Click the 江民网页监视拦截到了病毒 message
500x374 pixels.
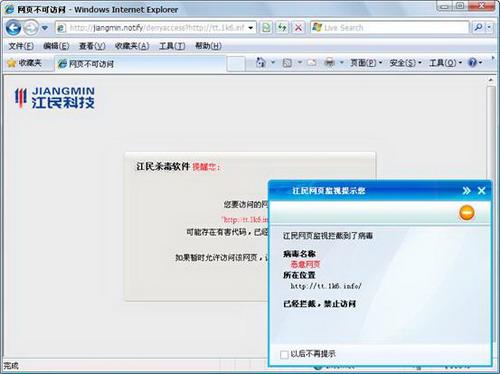coord(328,236)
